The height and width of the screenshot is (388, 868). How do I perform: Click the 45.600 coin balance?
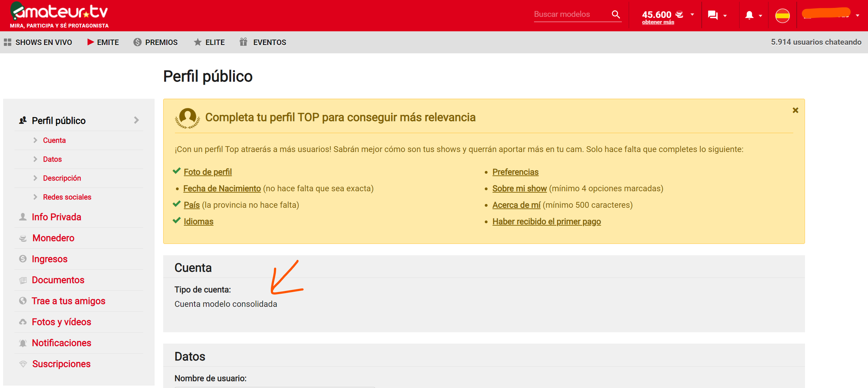point(657,14)
